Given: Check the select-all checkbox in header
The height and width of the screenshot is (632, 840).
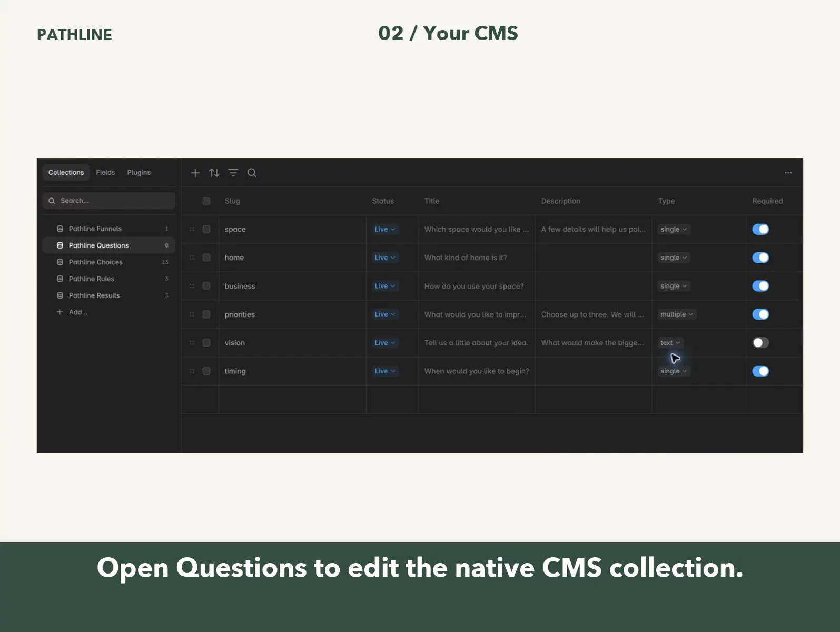Looking at the screenshot, I should (x=206, y=201).
